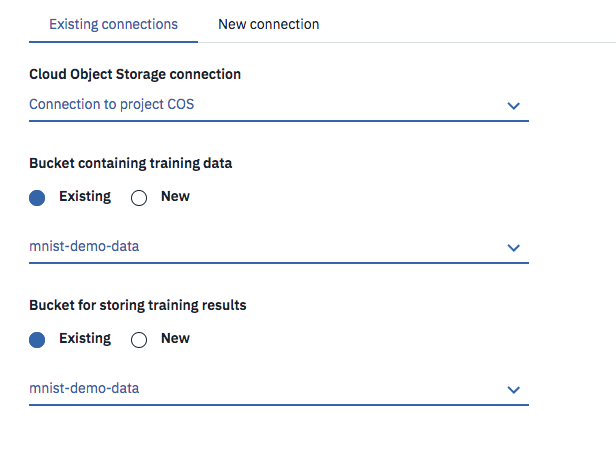Click the chevron for training results bucket
Image resolution: width=616 pixels, height=460 pixels.
point(513,389)
